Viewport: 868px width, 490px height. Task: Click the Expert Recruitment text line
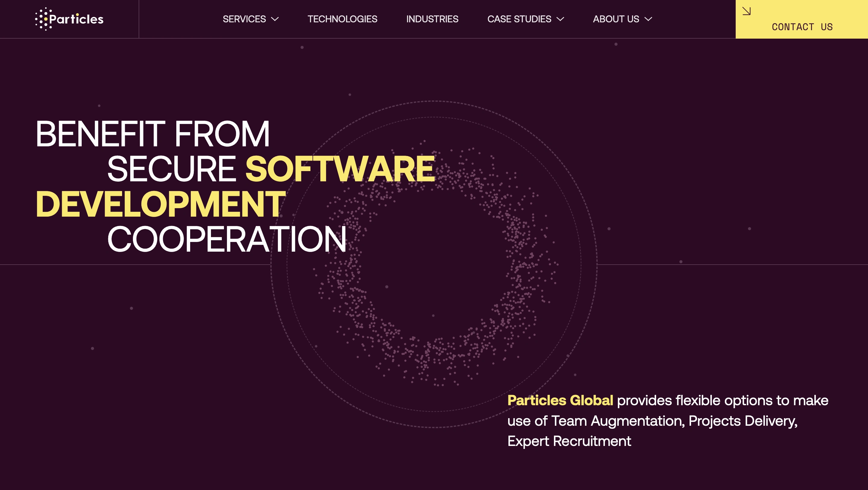(569, 441)
